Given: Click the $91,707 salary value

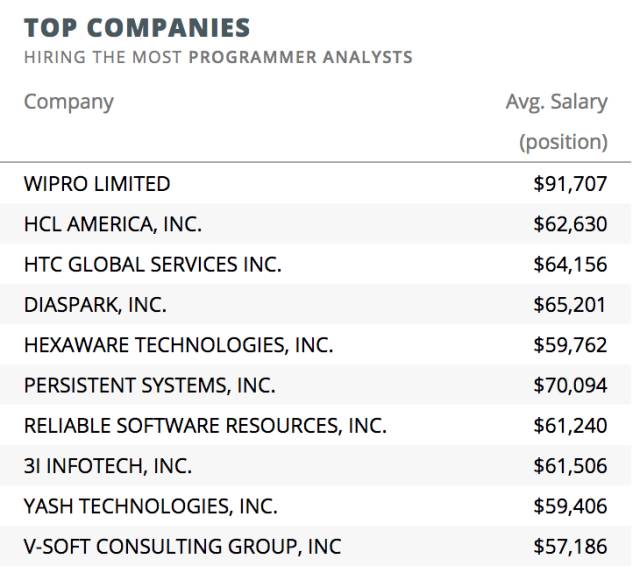Looking at the screenshot, I should pos(570,184).
